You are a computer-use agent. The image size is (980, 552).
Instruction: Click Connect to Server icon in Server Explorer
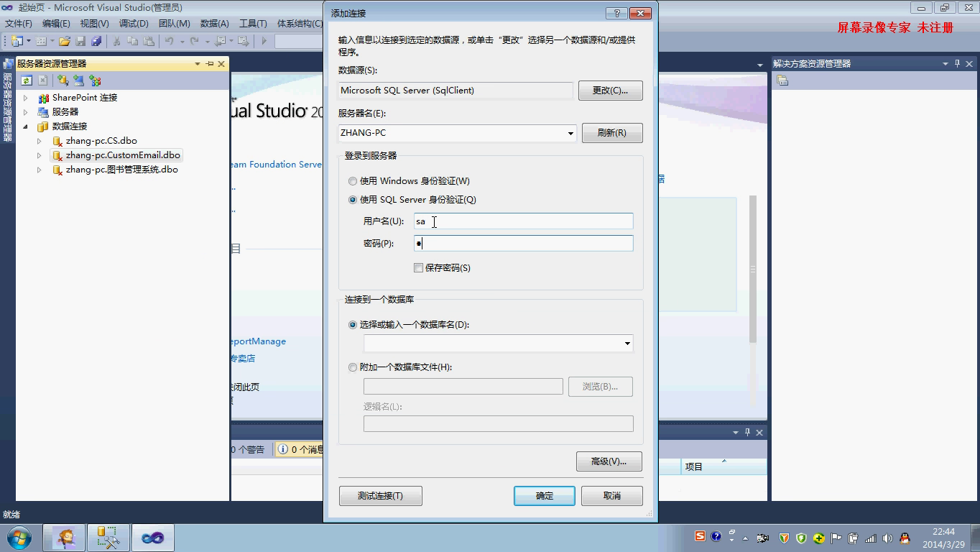[x=79, y=80]
